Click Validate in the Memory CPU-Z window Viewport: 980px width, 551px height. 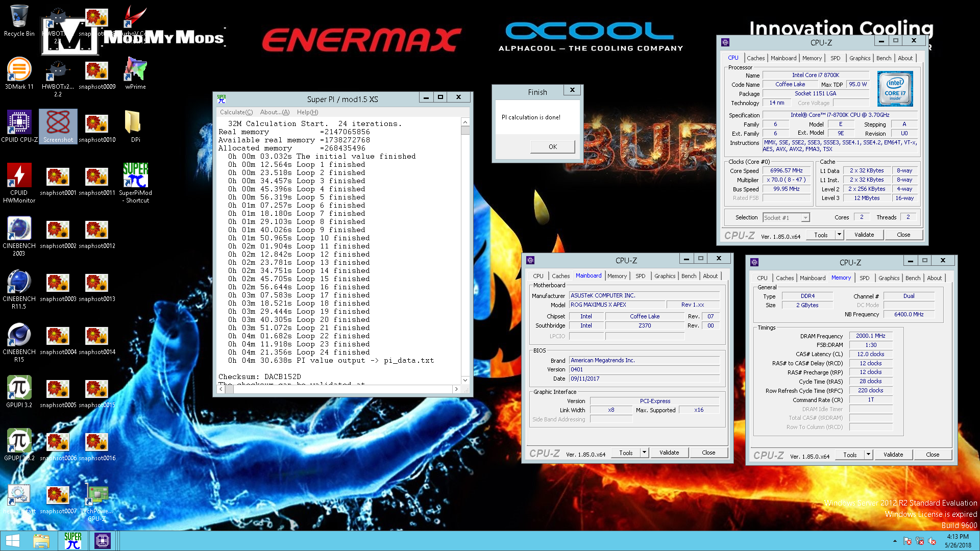pyautogui.click(x=893, y=455)
